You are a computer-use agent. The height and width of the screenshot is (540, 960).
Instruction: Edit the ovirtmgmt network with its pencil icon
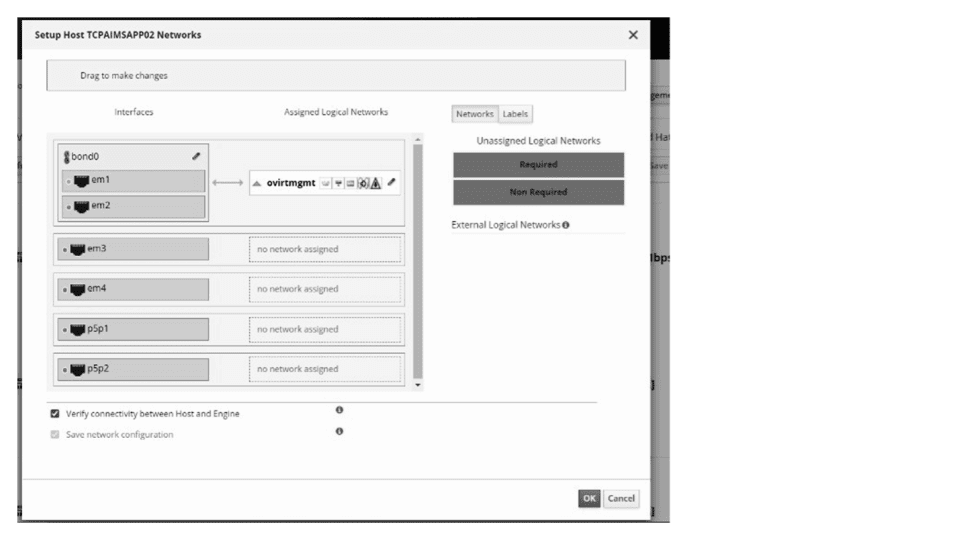pyautogui.click(x=392, y=183)
